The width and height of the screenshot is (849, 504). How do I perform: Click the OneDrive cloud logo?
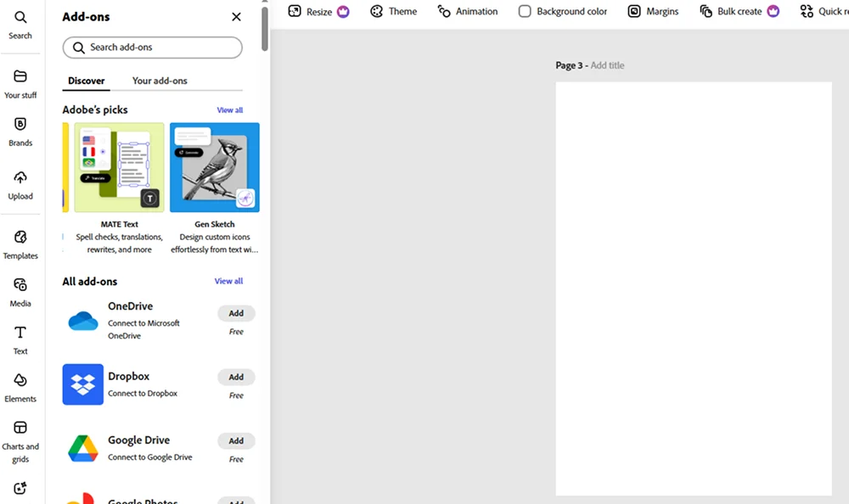pos(83,321)
